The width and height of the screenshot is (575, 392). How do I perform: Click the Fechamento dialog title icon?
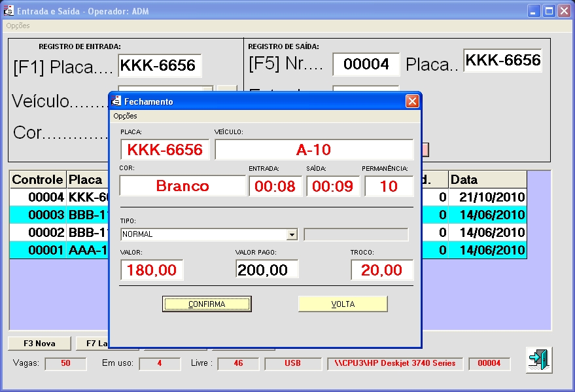coord(116,101)
